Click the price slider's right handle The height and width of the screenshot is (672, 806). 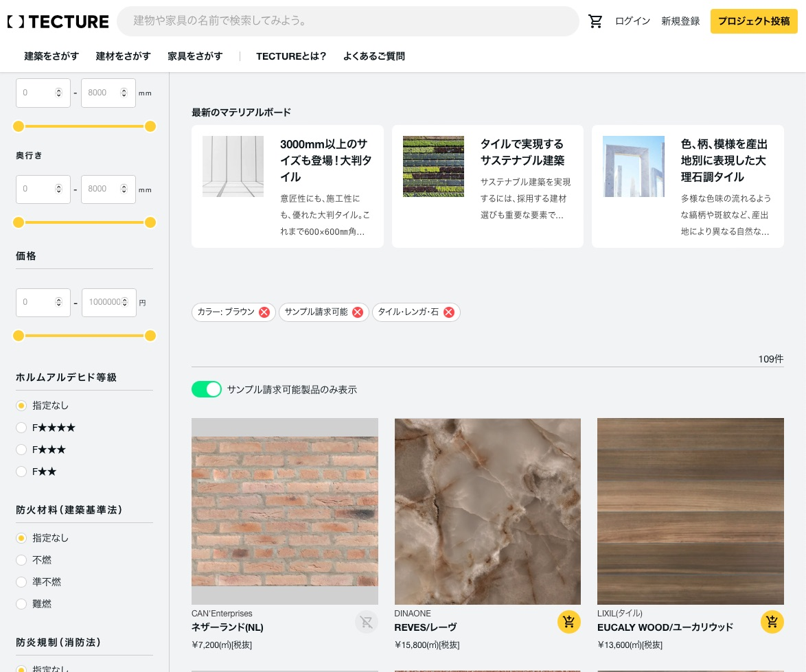[x=150, y=336]
